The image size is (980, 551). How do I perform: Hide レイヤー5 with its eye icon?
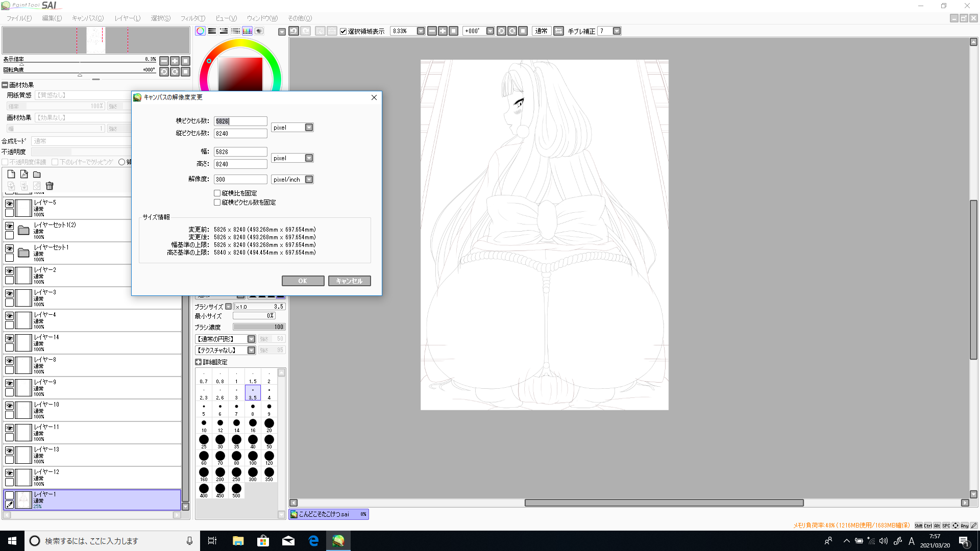point(9,203)
